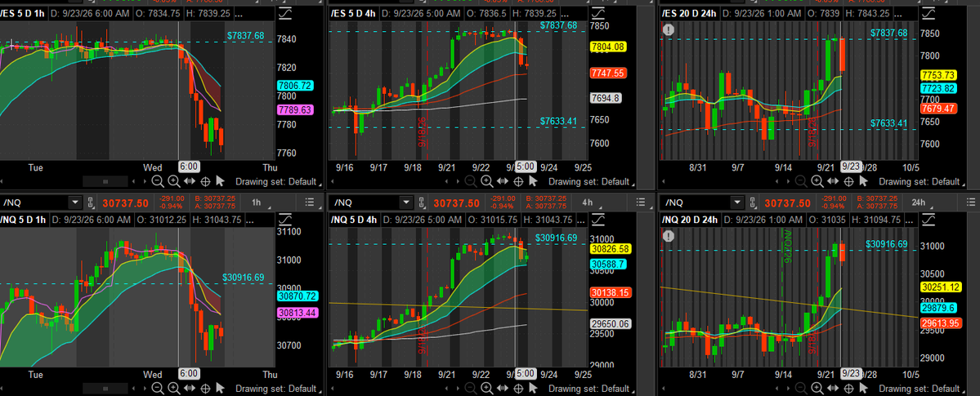Zoom out on the /NQ 1h chart
The width and height of the screenshot is (980, 396).
(158, 387)
